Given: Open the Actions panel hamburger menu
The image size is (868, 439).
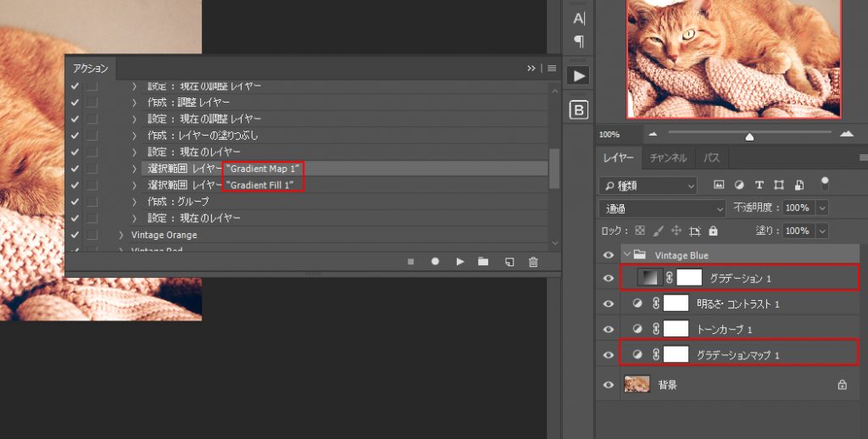Looking at the screenshot, I should 552,68.
